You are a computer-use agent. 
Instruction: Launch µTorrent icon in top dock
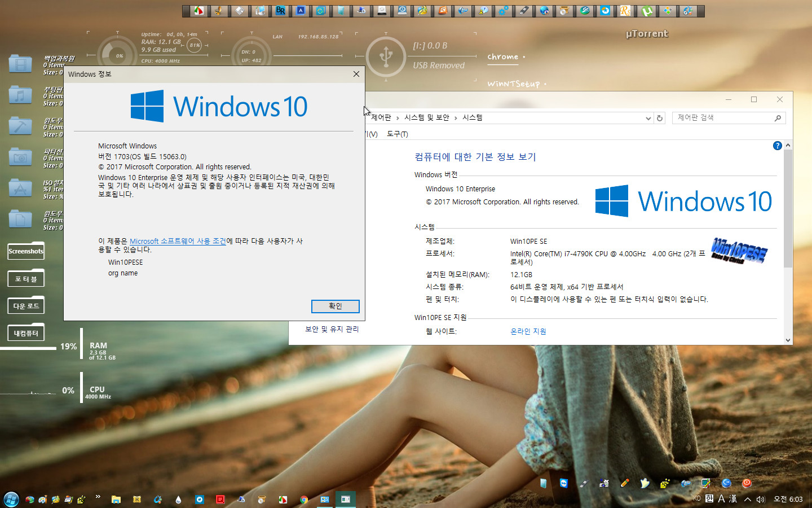tap(647, 11)
